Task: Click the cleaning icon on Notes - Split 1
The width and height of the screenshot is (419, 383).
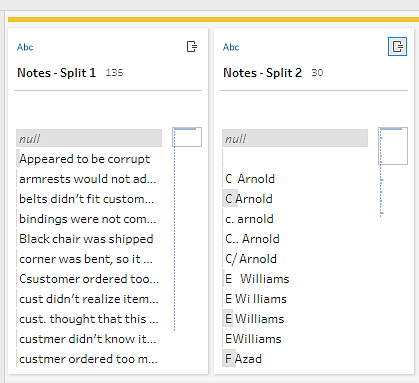Action: (192, 47)
